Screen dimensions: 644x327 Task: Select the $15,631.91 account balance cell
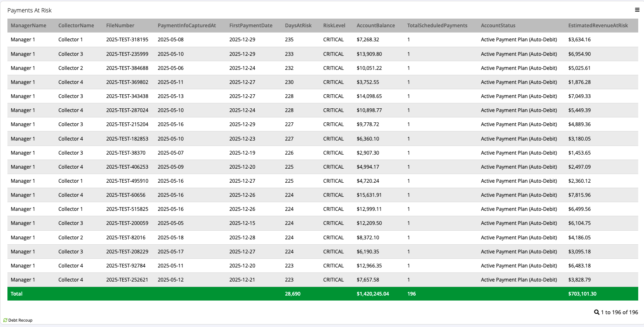tap(369, 195)
